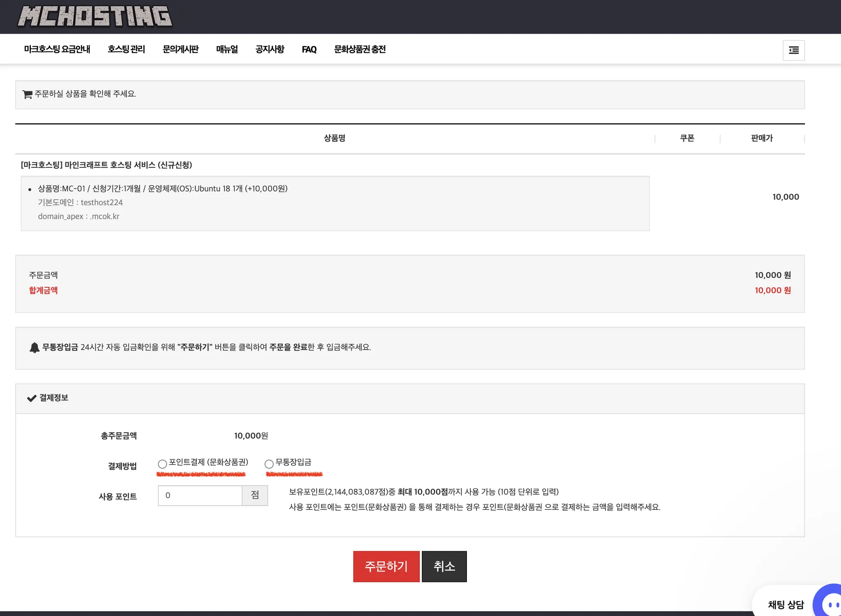
Task: Click the 사용 포인트 input field
Action: [x=200, y=495]
